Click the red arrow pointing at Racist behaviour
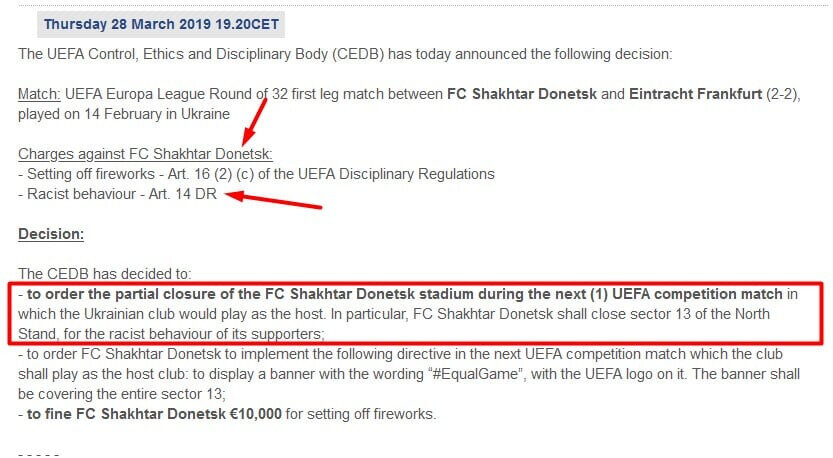 click(x=273, y=199)
